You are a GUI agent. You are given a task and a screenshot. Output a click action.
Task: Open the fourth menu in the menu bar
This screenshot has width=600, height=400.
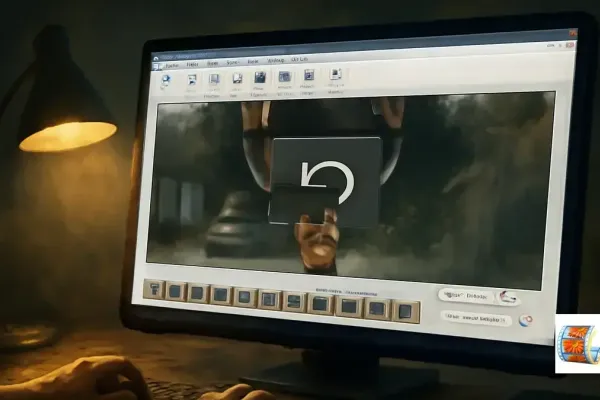tap(232, 62)
